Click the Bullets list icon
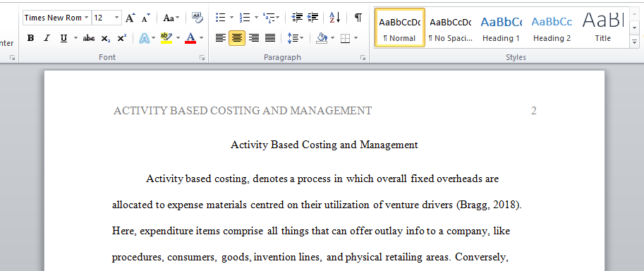The height and width of the screenshot is (271, 644). pos(221,18)
